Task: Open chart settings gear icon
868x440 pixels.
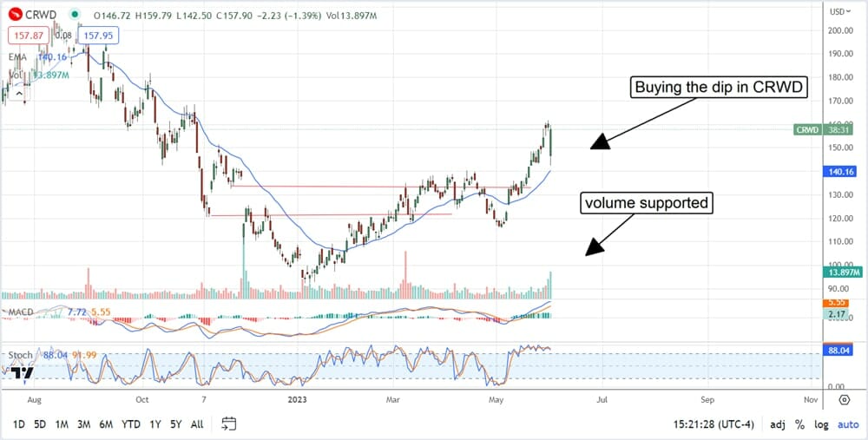Action: click(x=844, y=400)
